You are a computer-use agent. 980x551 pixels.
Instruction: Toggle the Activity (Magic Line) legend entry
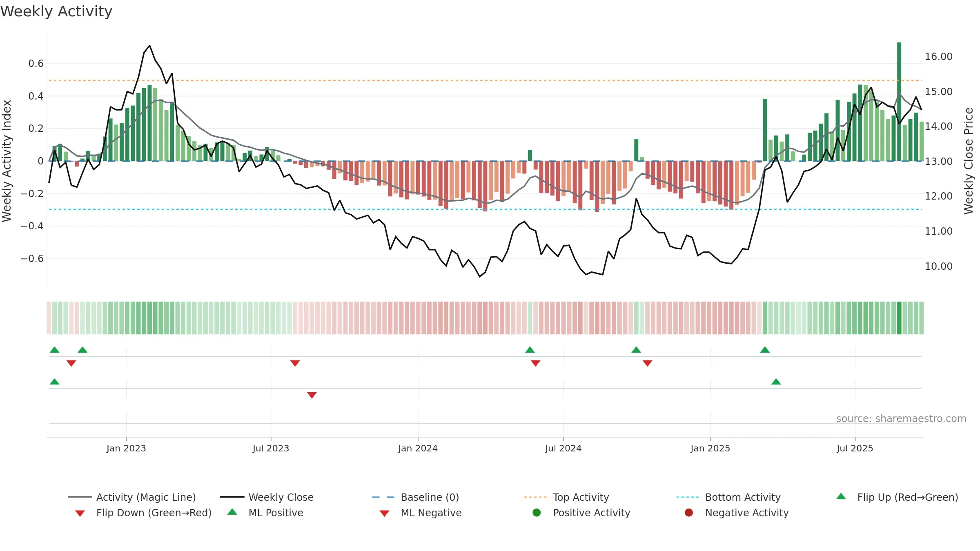click(132, 497)
